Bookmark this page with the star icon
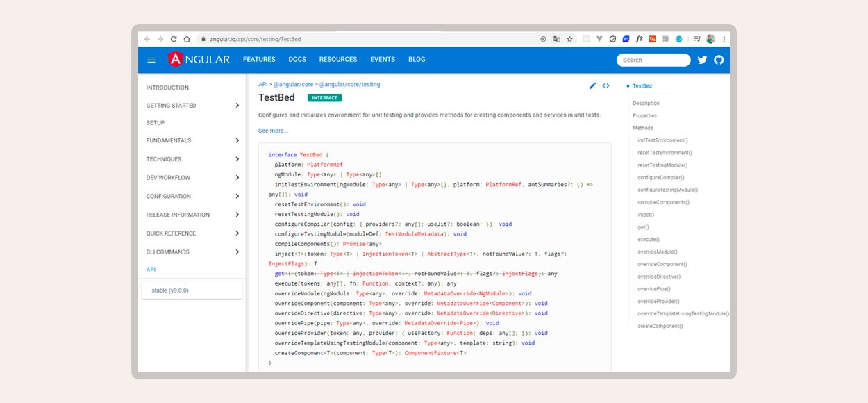868x403 pixels. tap(569, 39)
